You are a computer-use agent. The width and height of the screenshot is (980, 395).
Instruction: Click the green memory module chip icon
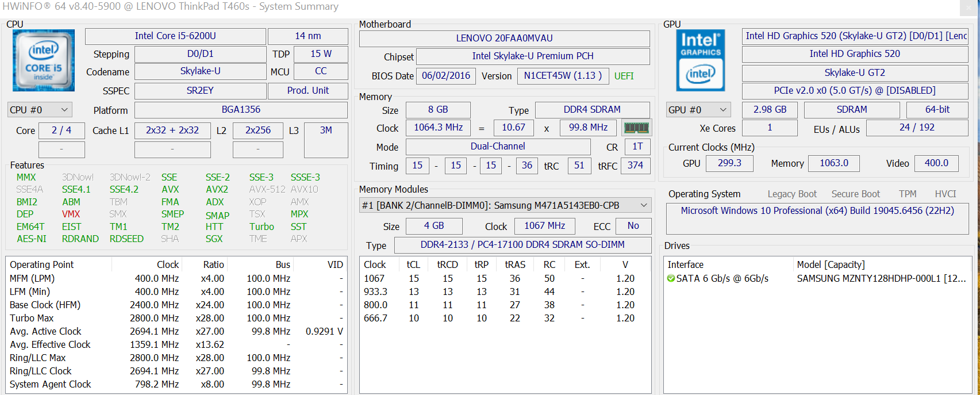[636, 128]
